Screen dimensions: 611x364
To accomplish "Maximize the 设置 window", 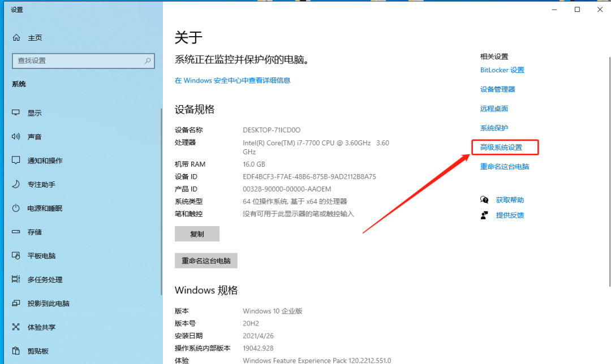I will 577,10.
